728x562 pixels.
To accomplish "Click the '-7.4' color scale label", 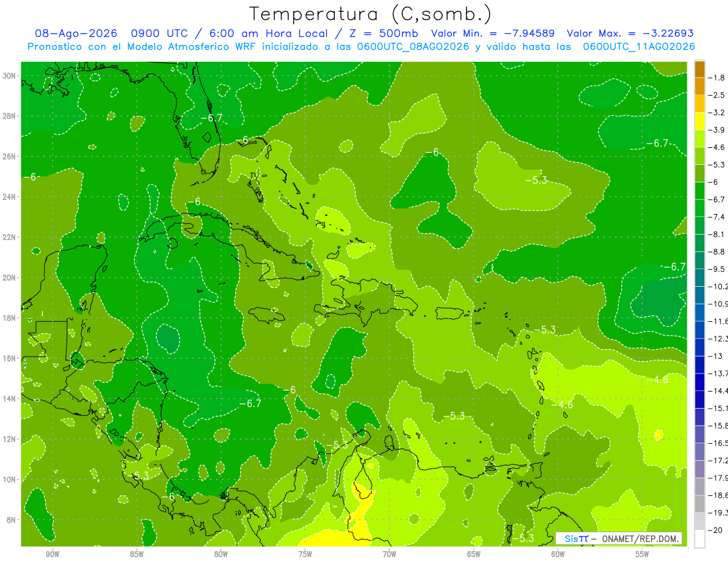I will pos(717,217).
